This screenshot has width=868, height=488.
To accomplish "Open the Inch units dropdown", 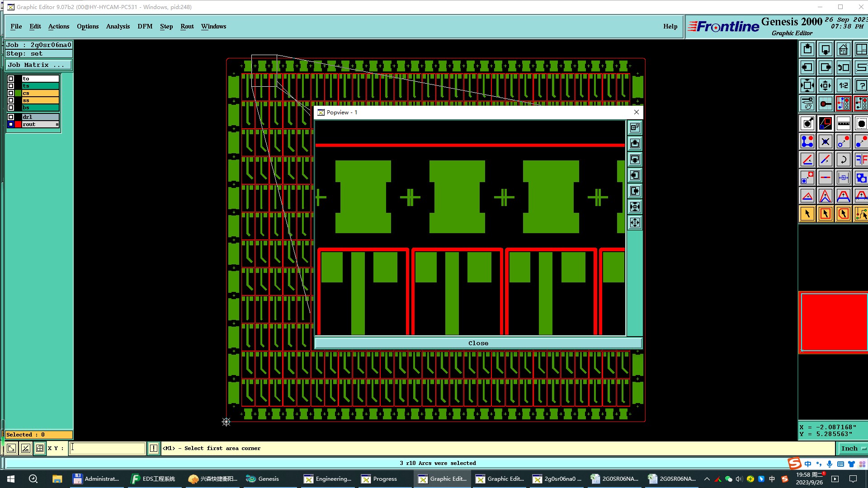I will (x=852, y=448).
